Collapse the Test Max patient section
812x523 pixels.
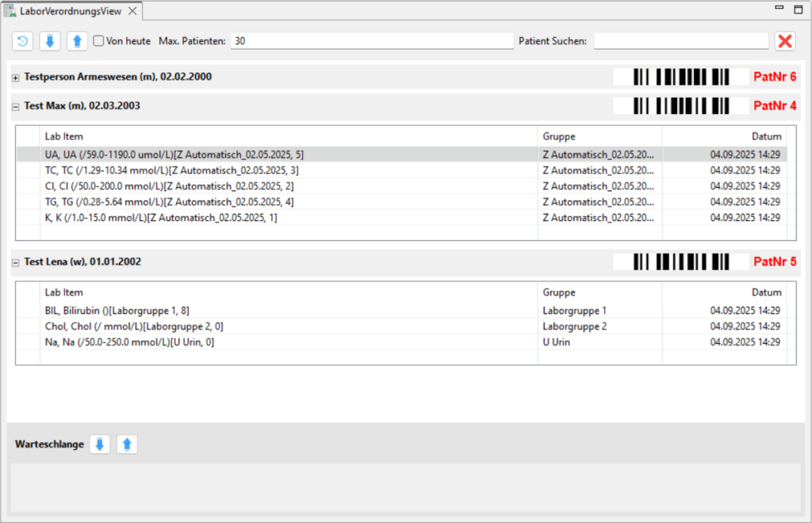pos(16,106)
